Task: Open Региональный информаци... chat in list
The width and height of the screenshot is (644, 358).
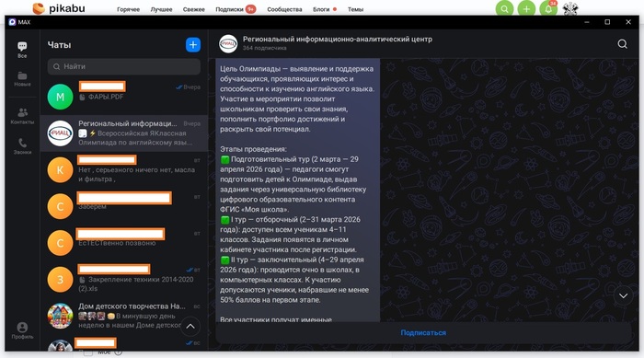Action: (124, 133)
